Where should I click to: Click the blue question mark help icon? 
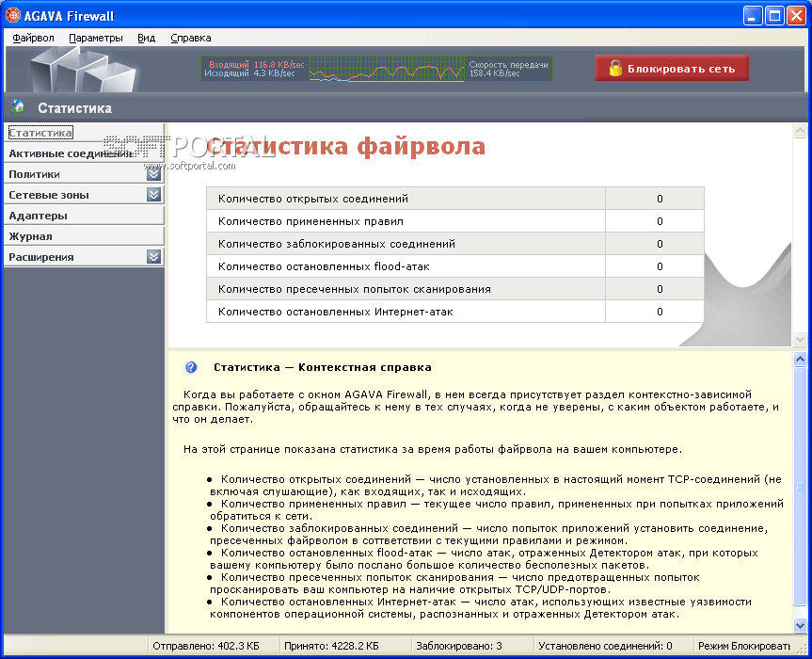pyautogui.click(x=191, y=367)
